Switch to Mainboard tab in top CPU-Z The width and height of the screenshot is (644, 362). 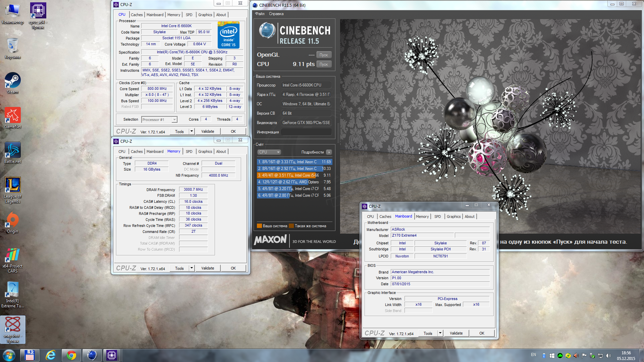tap(155, 15)
